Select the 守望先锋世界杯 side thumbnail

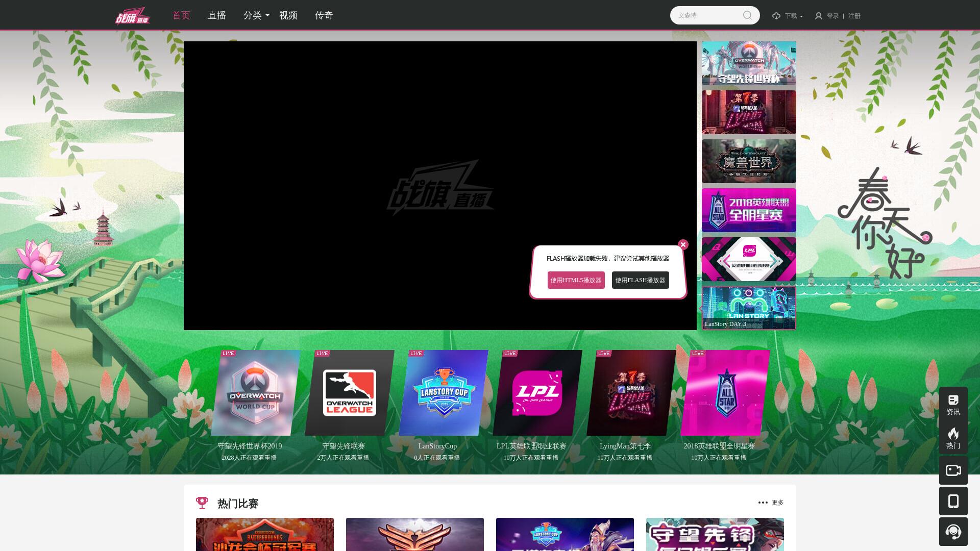749,63
